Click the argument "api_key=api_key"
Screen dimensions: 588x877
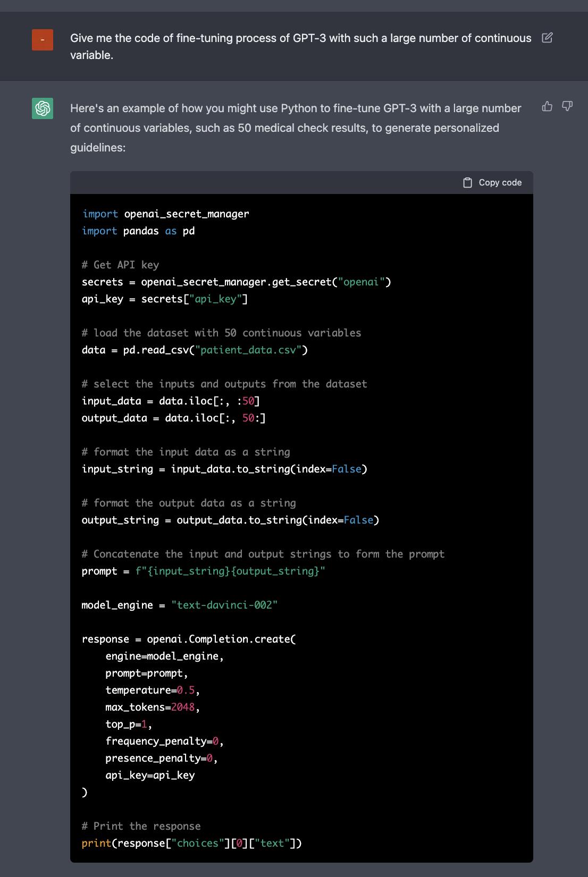[x=150, y=775]
